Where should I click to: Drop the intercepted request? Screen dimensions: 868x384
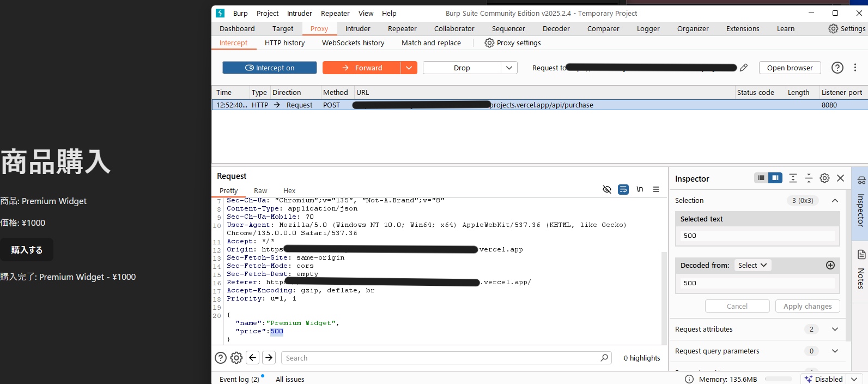(462, 68)
